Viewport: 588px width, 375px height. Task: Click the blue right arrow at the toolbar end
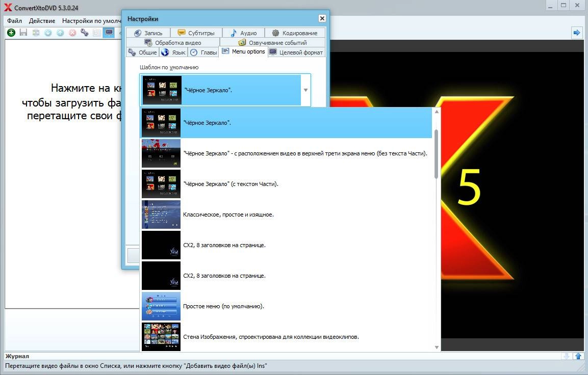pos(576,33)
